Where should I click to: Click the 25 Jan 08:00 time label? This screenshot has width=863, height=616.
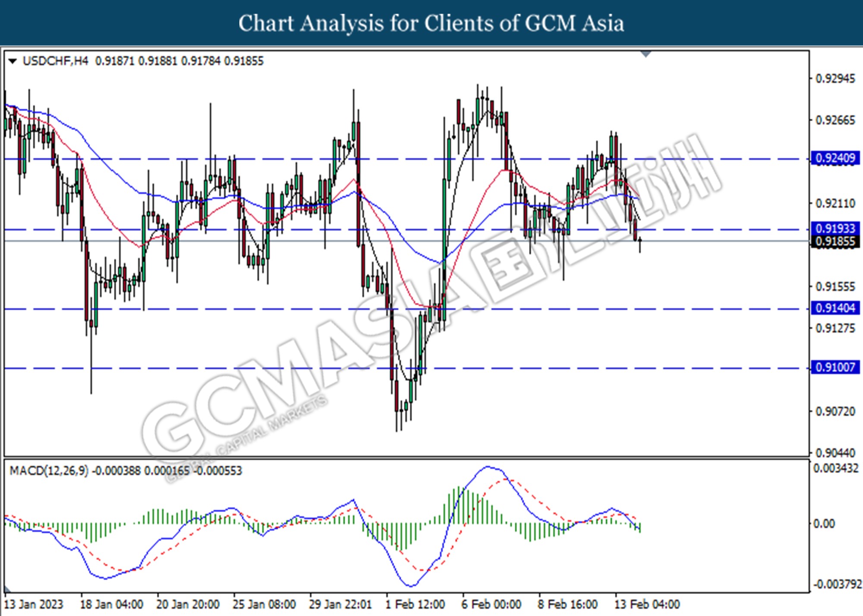[264, 604]
